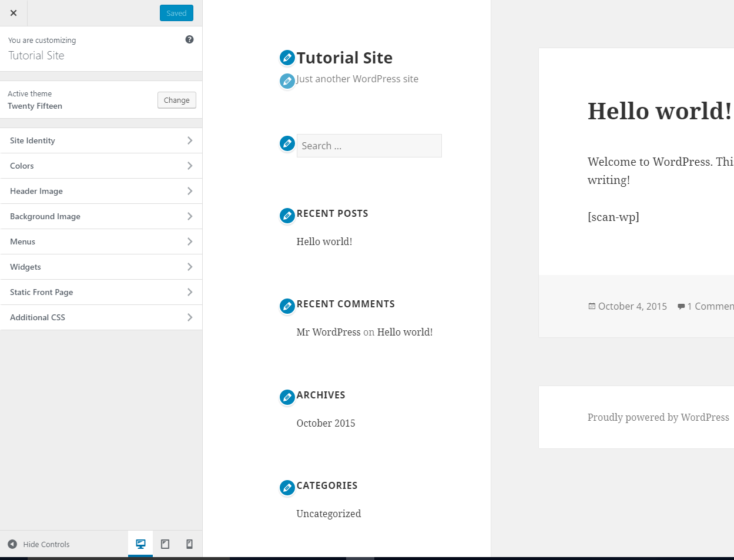Viewport: 734px width, 560px height.
Task: Click the Saved button
Action: point(176,13)
